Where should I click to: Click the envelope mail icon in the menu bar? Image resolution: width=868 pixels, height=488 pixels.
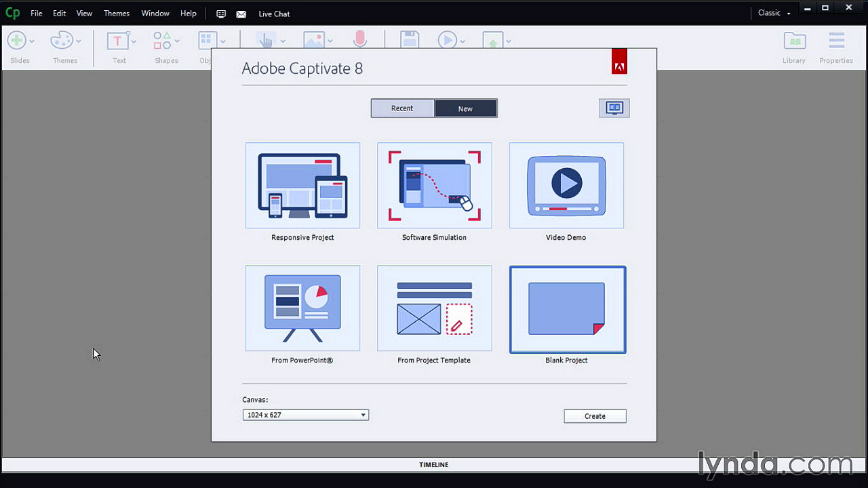click(241, 14)
